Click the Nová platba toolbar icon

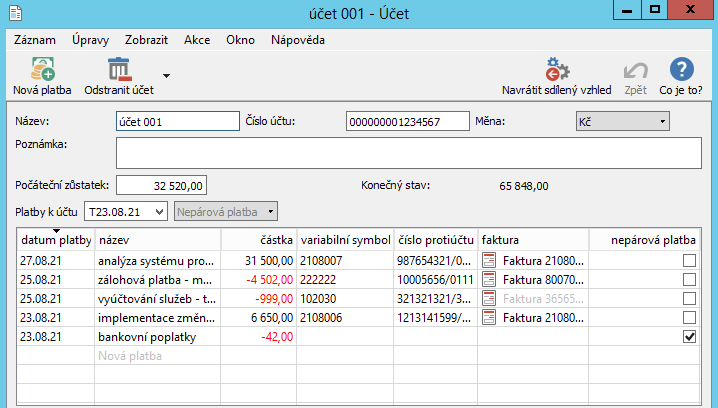42,69
